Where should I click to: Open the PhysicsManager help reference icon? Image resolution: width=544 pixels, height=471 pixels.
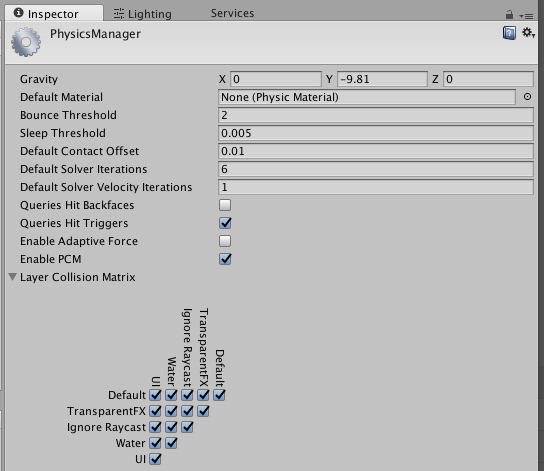(x=509, y=33)
